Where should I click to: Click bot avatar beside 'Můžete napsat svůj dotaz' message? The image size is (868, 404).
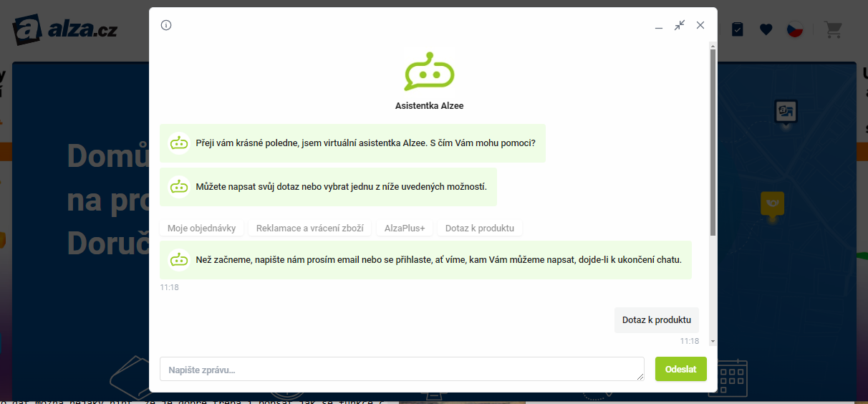[179, 187]
